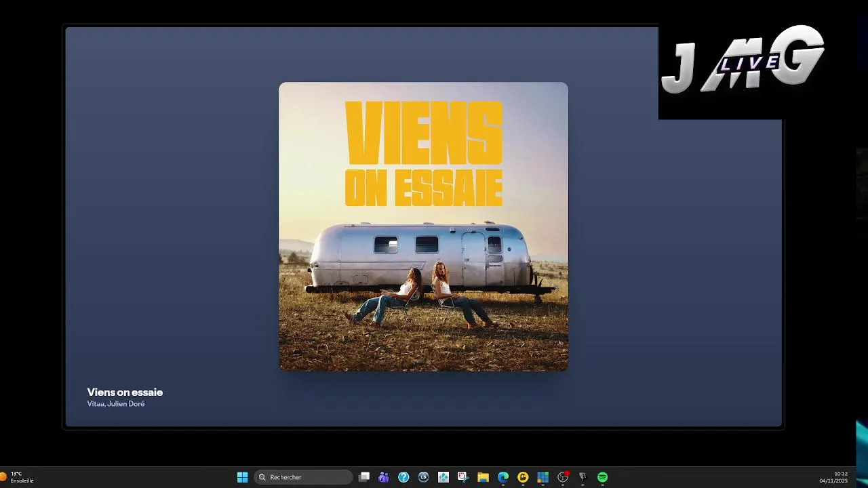
Task: Open the colorful grid tiles app icon
Action: point(542,477)
